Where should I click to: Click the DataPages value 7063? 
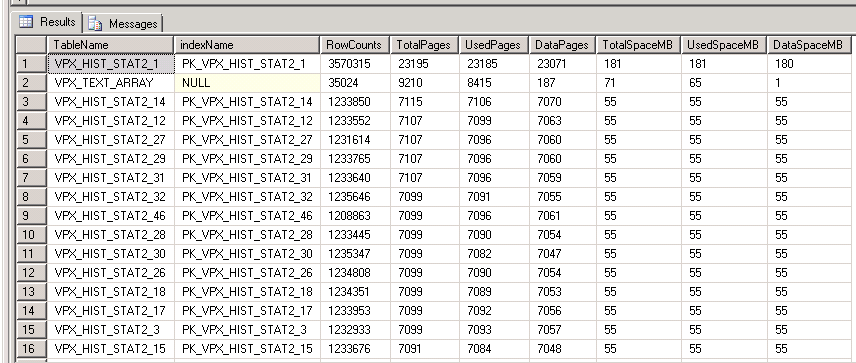pyautogui.click(x=563, y=121)
